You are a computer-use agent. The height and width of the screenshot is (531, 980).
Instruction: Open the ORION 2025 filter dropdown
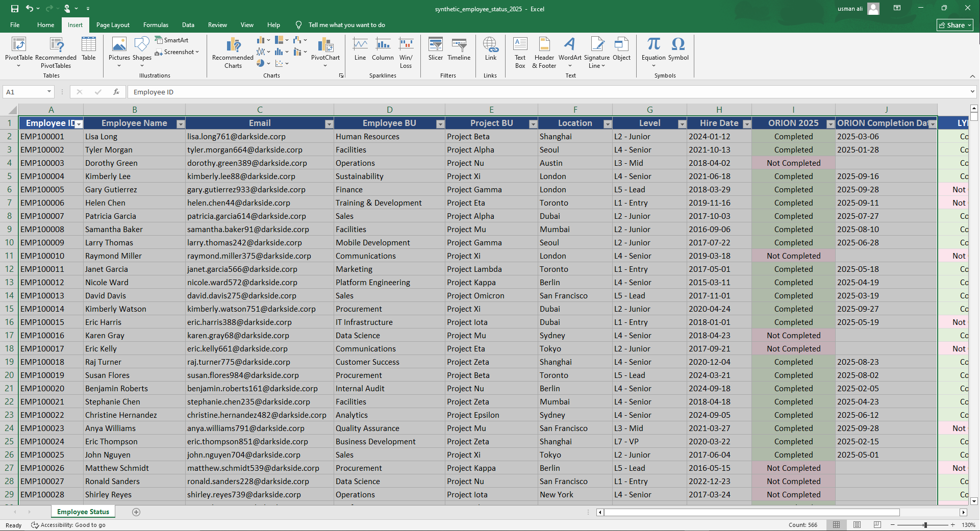831,124
